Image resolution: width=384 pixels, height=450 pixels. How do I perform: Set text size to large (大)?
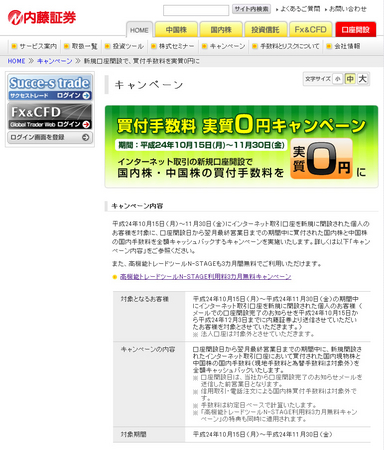362,79
